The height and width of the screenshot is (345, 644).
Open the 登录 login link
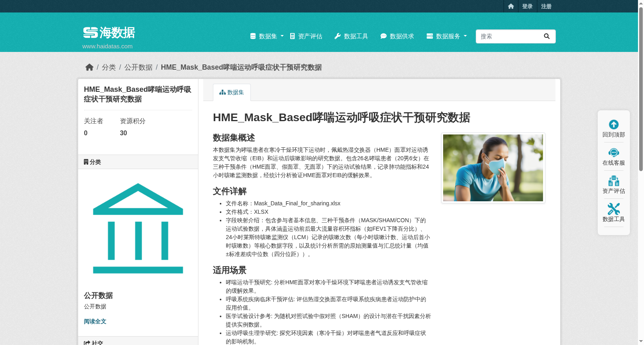[527, 6]
